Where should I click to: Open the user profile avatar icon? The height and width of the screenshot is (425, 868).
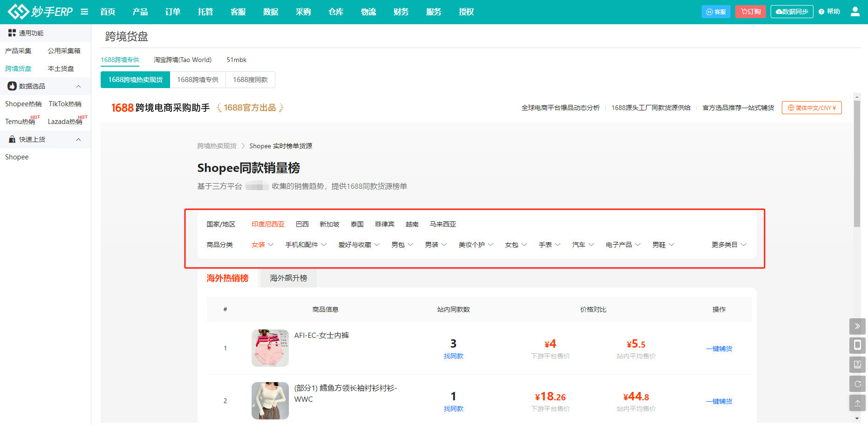[x=855, y=12]
